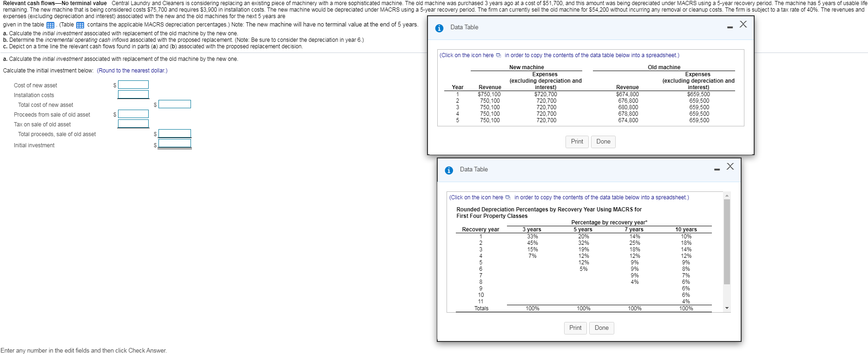Open MACRS table icon before "contains the applicable"

click(80, 25)
